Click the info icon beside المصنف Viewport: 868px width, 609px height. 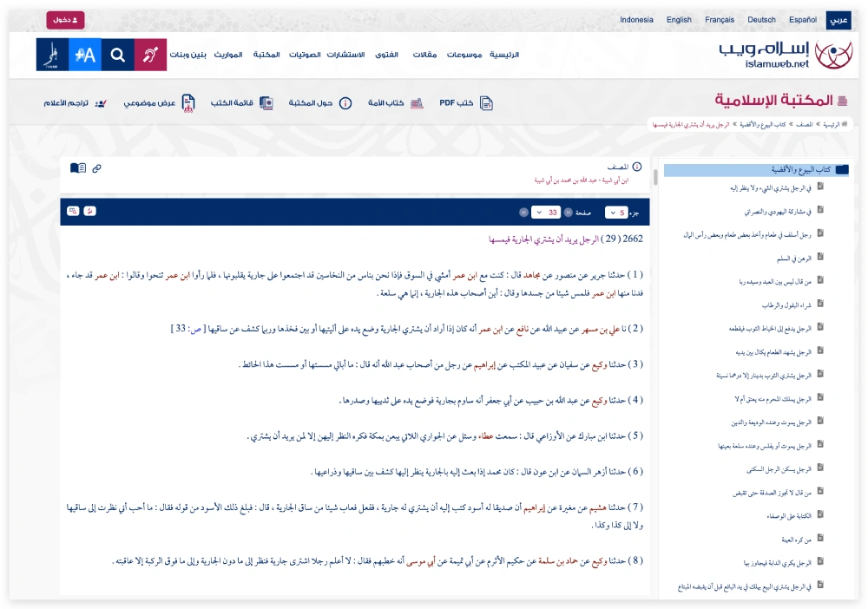(636, 167)
